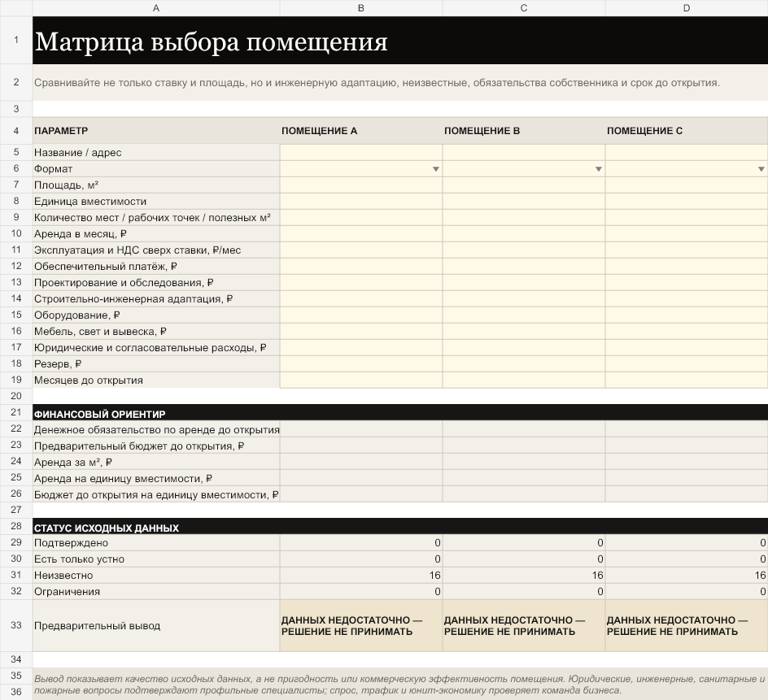Click the 'ПОМЕЩЕНИЕ C' header cell
The height and width of the screenshot is (700, 768).
(x=686, y=131)
